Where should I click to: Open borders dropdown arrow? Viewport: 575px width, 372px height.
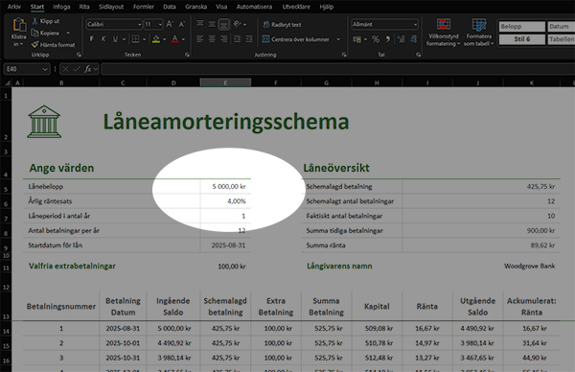tap(144, 39)
